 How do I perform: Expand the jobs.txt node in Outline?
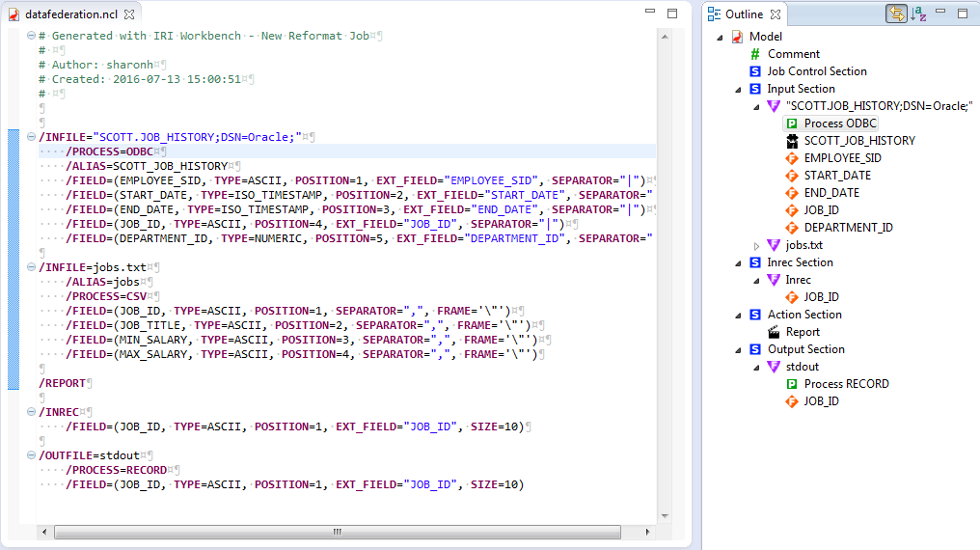click(x=756, y=246)
